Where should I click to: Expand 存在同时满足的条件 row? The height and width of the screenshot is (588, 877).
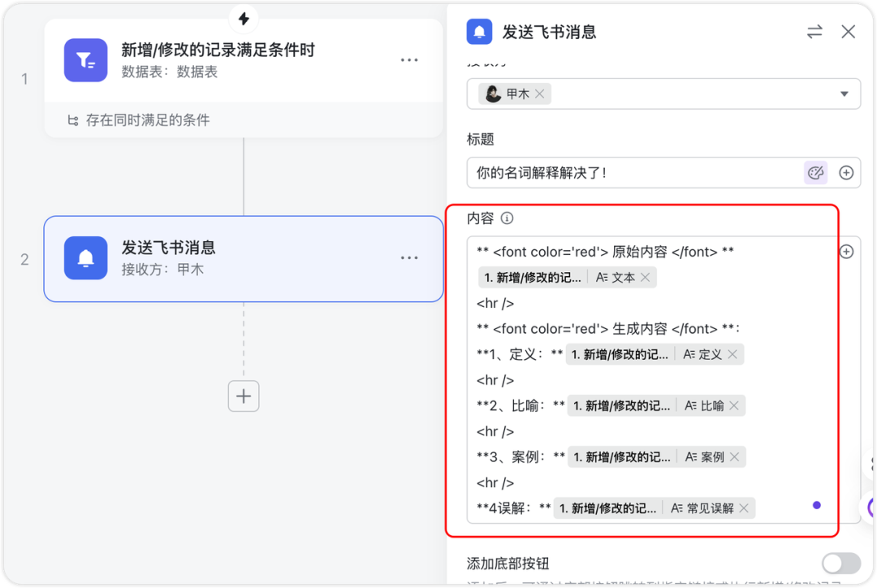(138, 120)
